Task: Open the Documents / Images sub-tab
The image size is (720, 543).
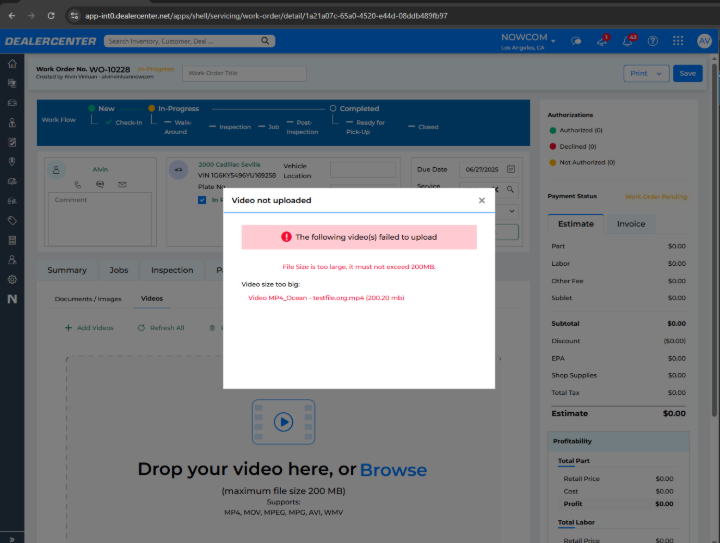Action: (88, 299)
